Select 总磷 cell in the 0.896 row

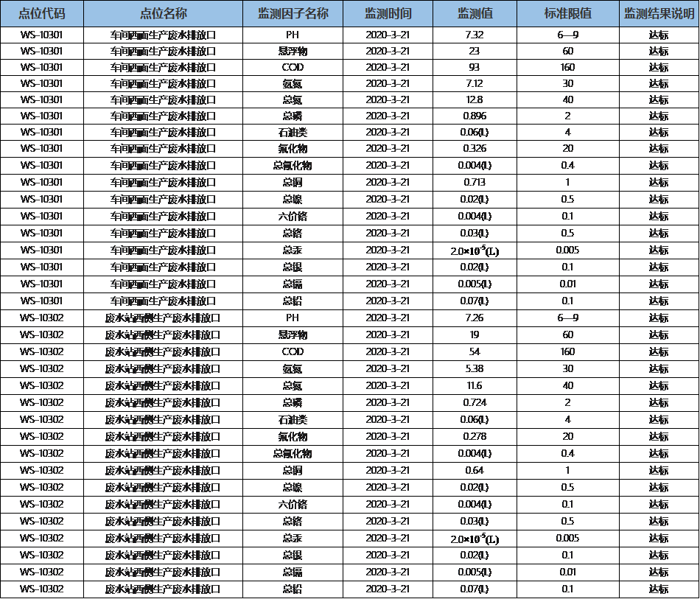pyautogui.click(x=293, y=116)
